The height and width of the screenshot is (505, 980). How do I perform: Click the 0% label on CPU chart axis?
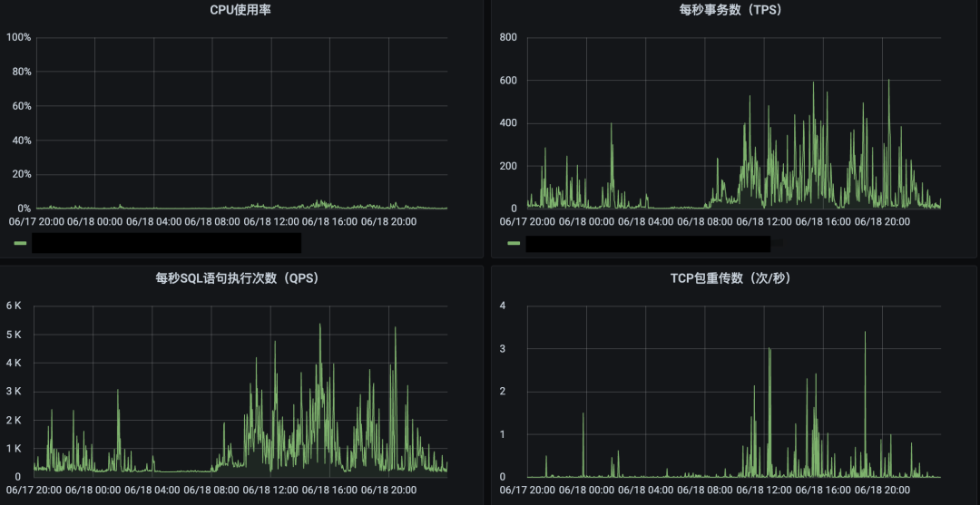click(24, 209)
